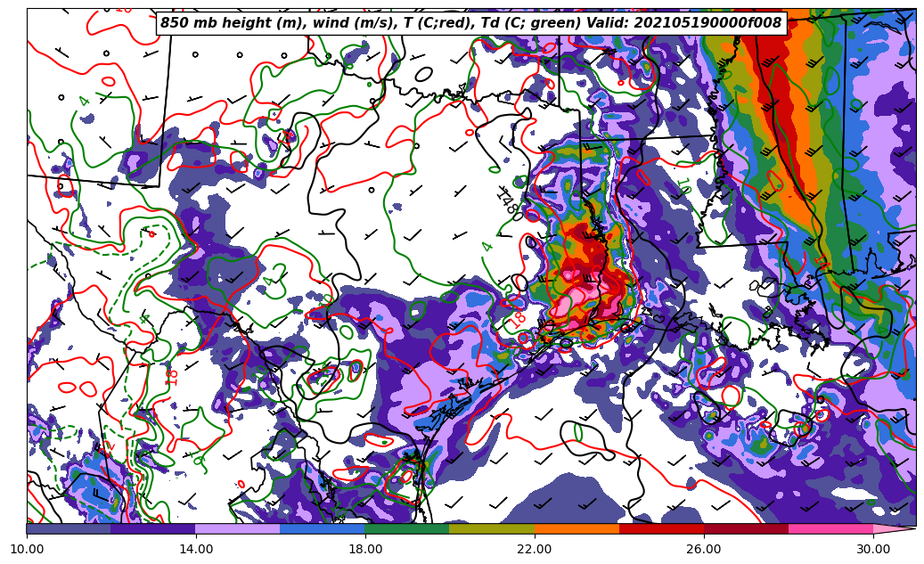Viewport: 924px width, 564px height.
Task: Click the bright red 24–26 colorbar segment
Action: pos(661,528)
